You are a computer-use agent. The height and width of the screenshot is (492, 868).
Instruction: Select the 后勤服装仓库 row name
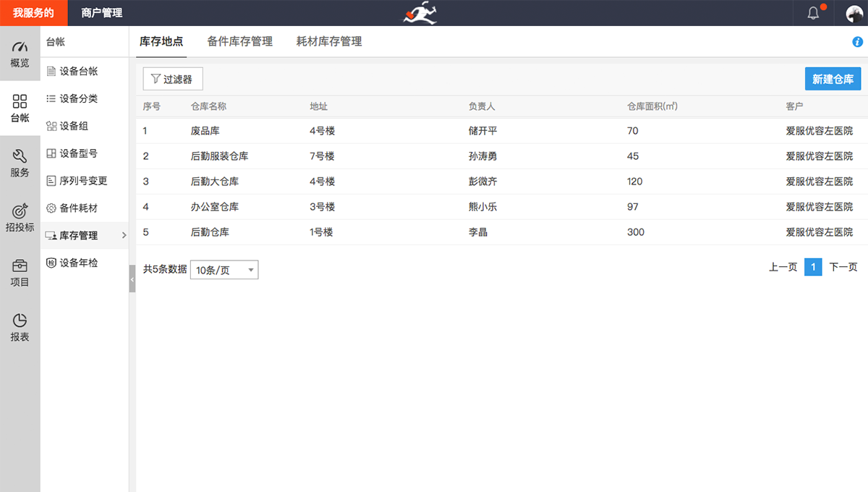coord(220,156)
